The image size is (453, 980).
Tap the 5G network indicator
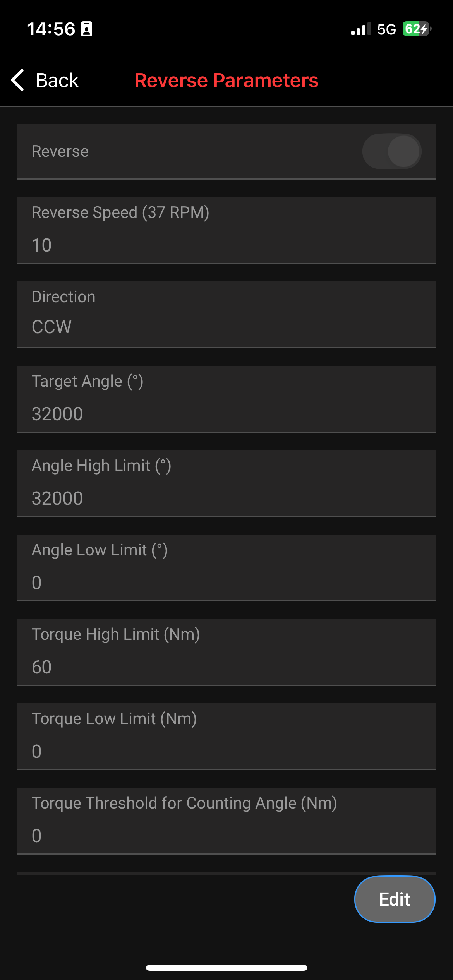[x=386, y=29]
